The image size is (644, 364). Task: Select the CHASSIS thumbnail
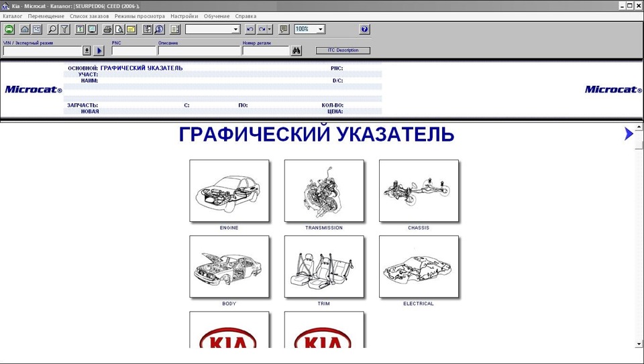tap(419, 191)
